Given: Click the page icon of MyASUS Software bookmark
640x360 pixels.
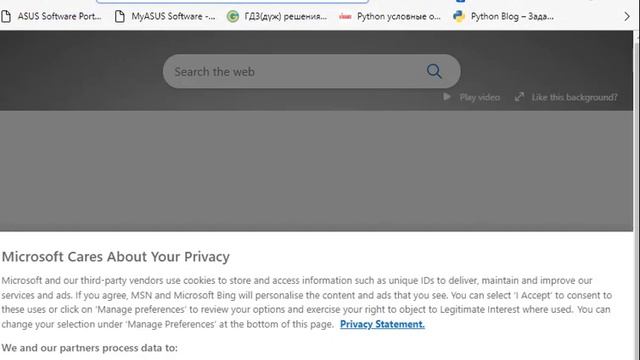Looking at the screenshot, I should (120, 16).
